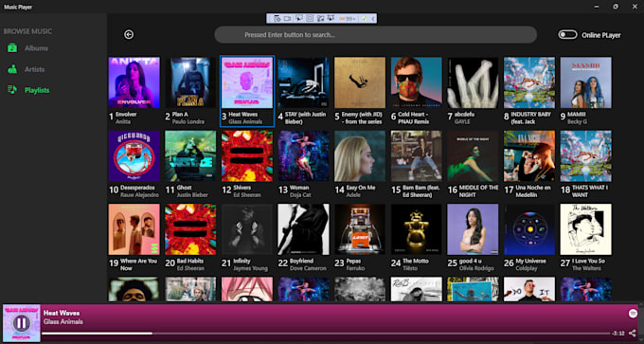Click the green checkmark in floating toolbar
The image size is (644, 344).
[x=365, y=19]
